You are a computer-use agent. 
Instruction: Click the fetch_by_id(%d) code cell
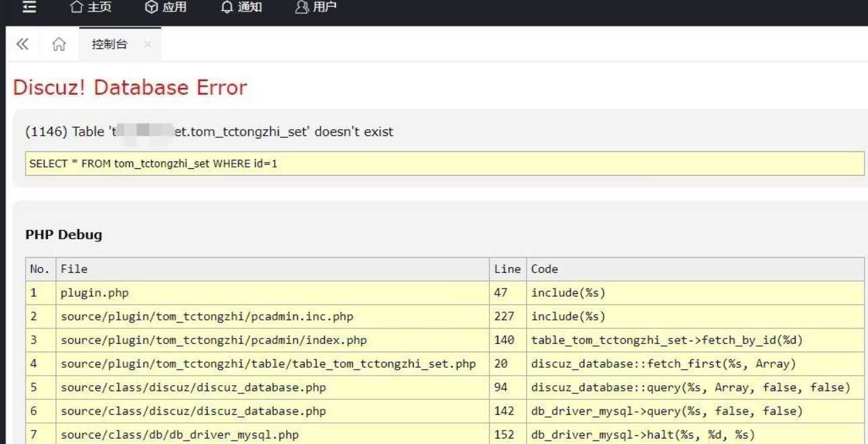[x=695, y=340]
